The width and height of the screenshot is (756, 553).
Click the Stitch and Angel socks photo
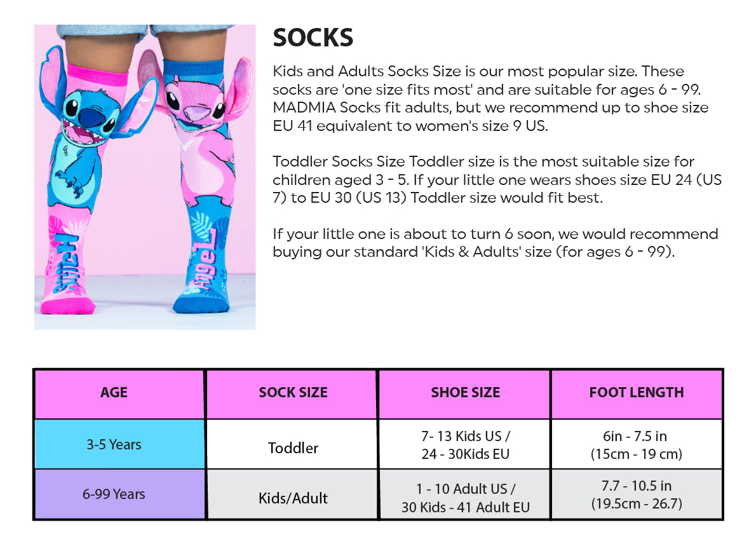(x=145, y=177)
